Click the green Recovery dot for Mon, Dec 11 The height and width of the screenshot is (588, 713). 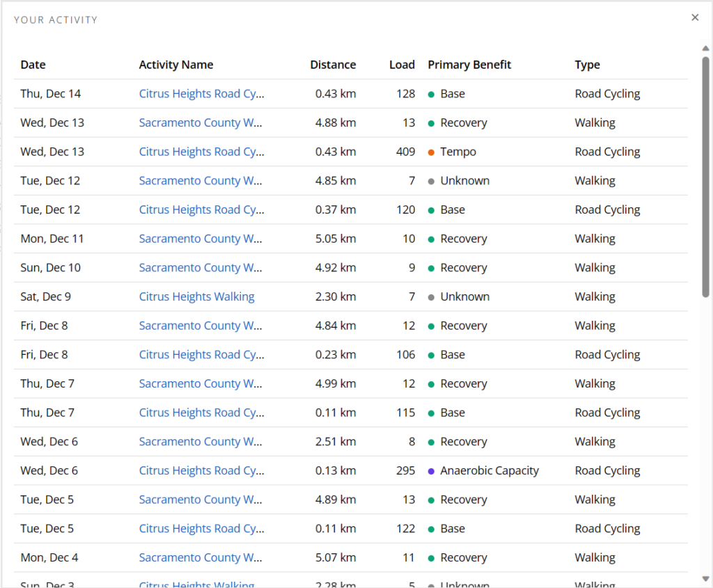pyautogui.click(x=430, y=238)
